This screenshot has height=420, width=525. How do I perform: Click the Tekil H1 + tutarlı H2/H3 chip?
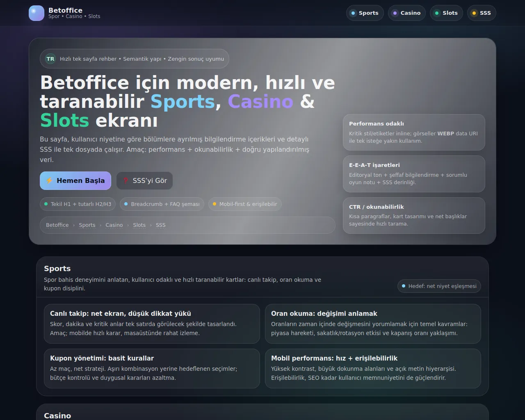coord(78,204)
